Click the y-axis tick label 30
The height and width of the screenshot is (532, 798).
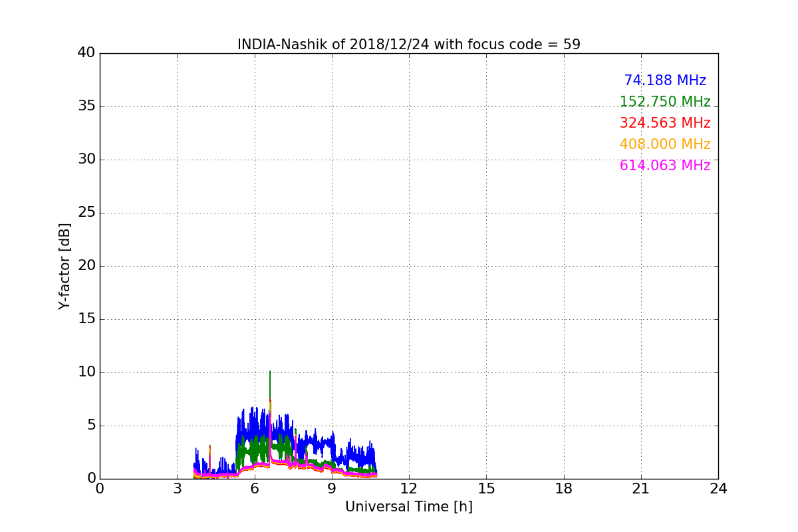coord(86,160)
